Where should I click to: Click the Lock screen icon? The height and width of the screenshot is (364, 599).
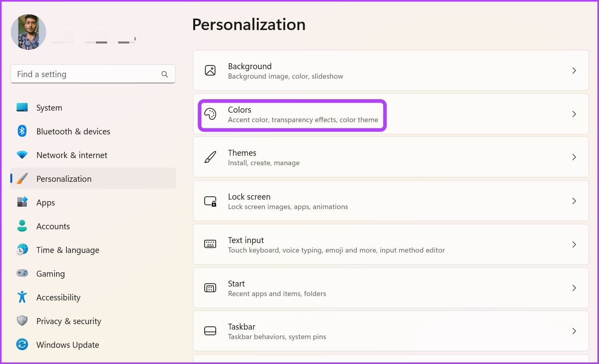click(x=210, y=201)
